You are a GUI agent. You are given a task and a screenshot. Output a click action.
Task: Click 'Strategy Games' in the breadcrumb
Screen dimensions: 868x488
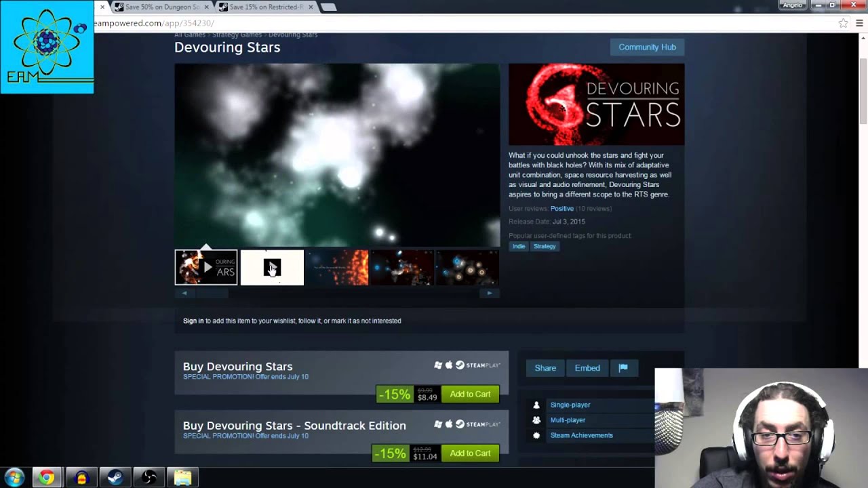click(237, 35)
